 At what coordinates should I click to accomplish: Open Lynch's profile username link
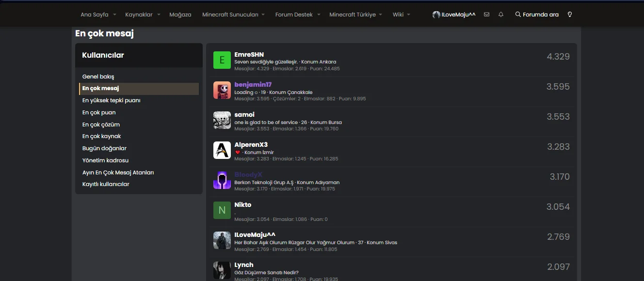[244, 265]
